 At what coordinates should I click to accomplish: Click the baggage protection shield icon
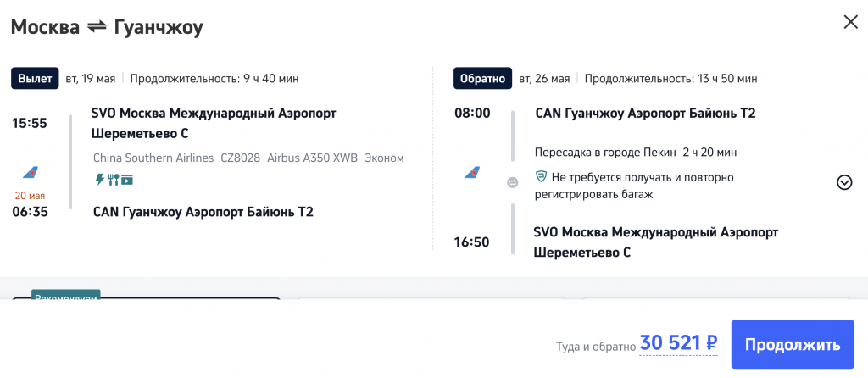point(541,177)
